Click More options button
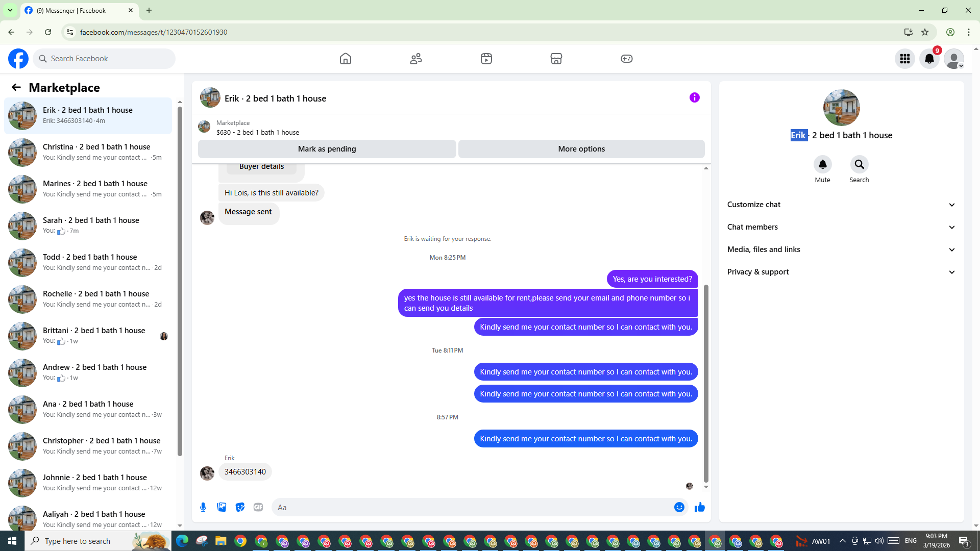Image resolution: width=980 pixels, height=551 pixels. pos(581,149)
